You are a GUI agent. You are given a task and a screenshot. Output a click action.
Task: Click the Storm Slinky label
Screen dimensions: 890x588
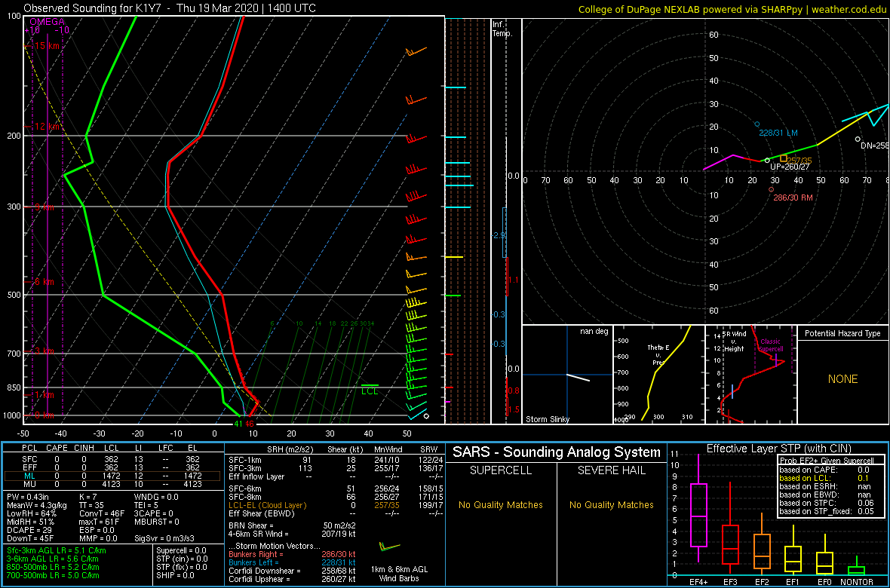(x=547, y=419)
